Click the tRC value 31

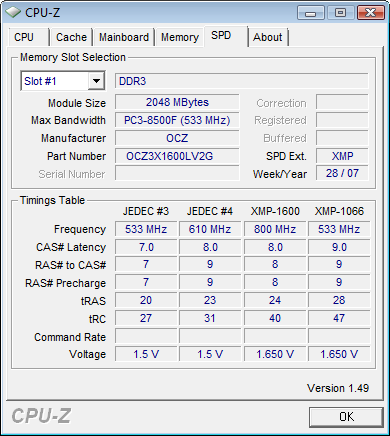210,318
